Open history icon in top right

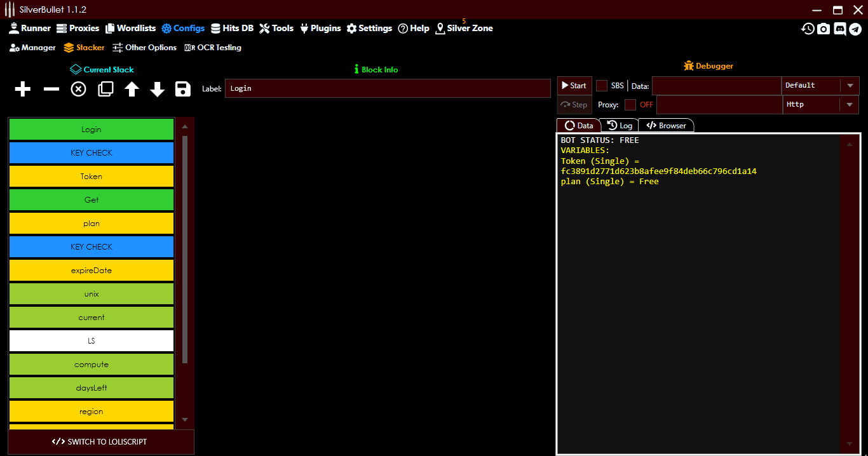pyautogui.click(x=808, y=29)
